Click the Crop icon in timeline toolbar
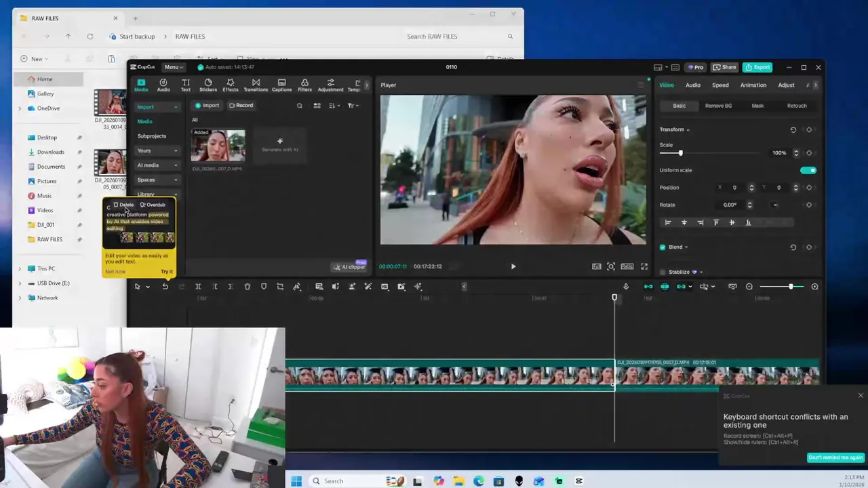The height and width of the screenshot is (488, 868). tap(280, 287)
